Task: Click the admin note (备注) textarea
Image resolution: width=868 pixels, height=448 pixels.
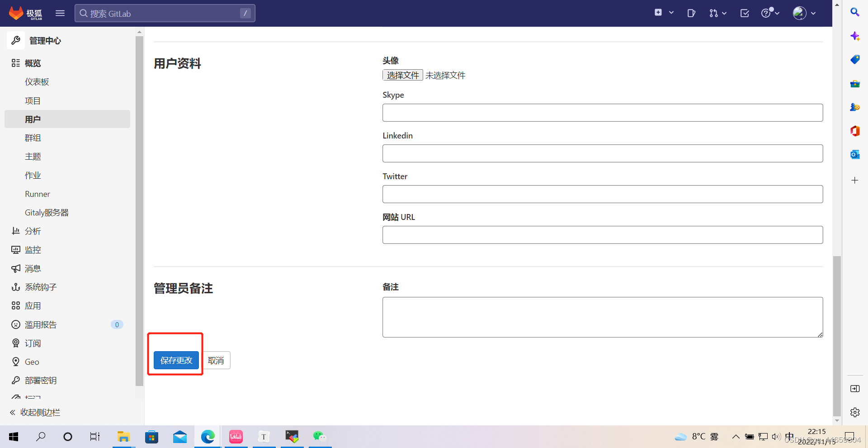Action: pos(603,317)
